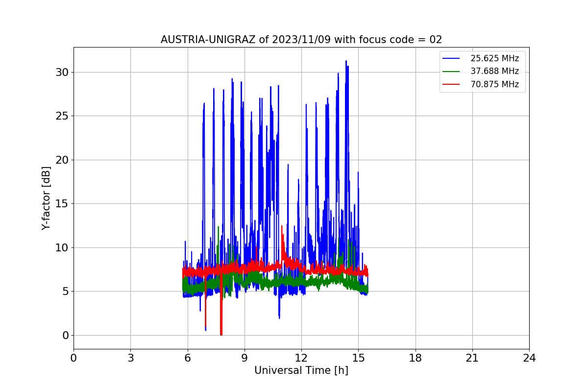Click the red legend line sample
This screenshot has width=588, height=392.
click(x=451, y=84)
